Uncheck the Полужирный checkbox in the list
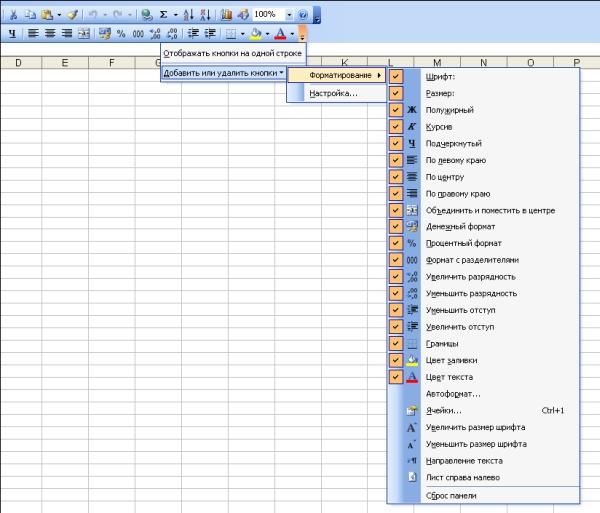The height and width of the screenshot is (513, 600). pos(396,109)
